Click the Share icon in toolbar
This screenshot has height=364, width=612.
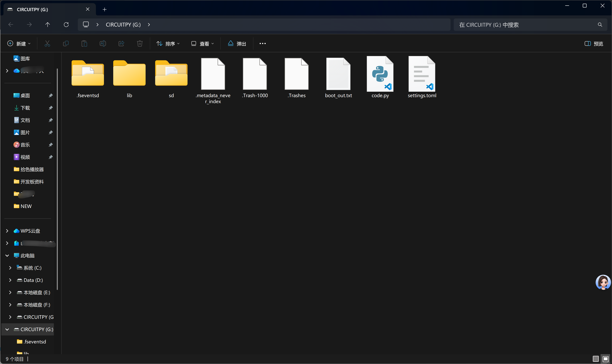(121, 44)
